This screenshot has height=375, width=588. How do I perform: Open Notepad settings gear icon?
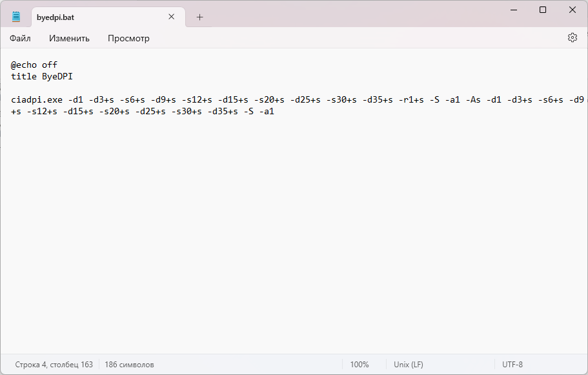(573, 37)
